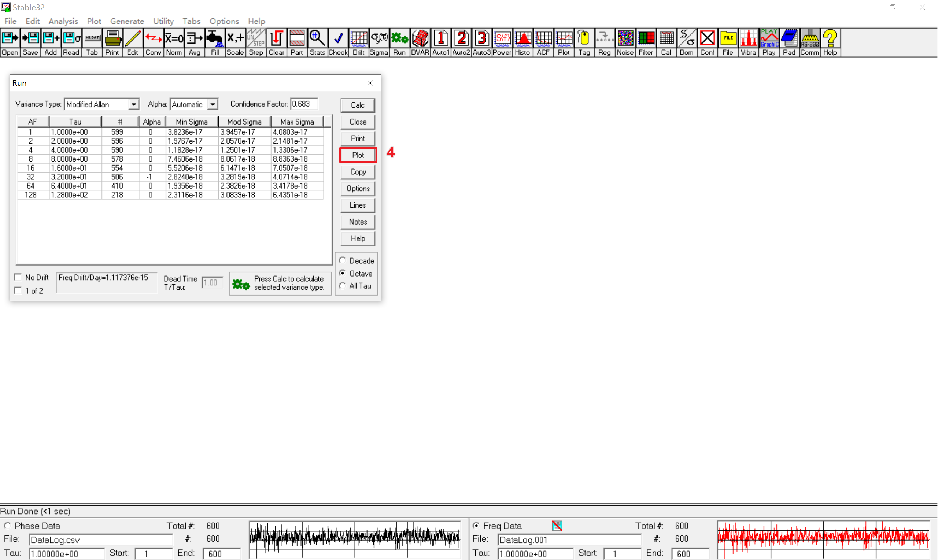The image size is (938, 560).
Task: Expand the Alpha Automatic dropdown
Action: click(213, 104)
